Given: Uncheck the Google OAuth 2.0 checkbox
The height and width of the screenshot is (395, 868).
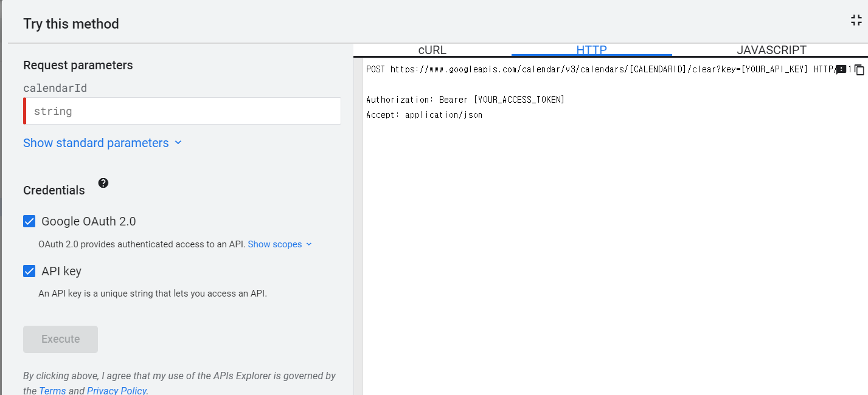Looking at the screenshot, I should (x=29, y=221).
